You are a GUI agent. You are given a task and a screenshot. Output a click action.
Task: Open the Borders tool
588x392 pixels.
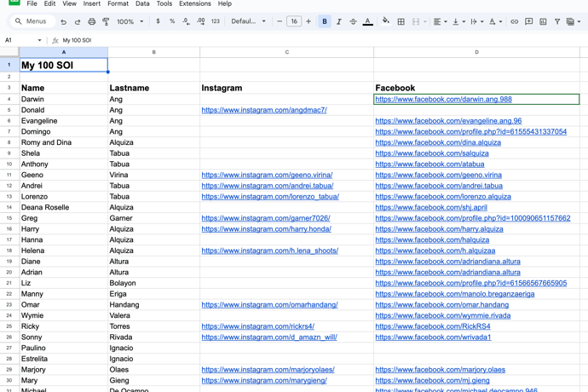click(x=401, y=22)
